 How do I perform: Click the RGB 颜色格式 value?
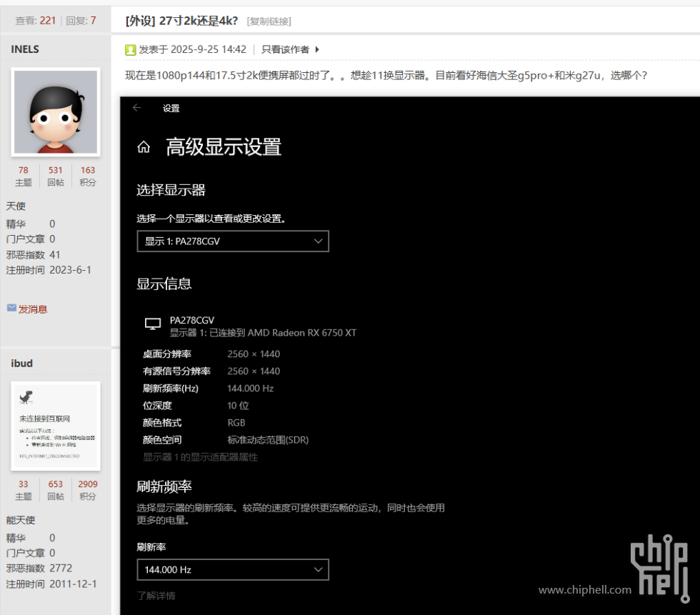236,423
